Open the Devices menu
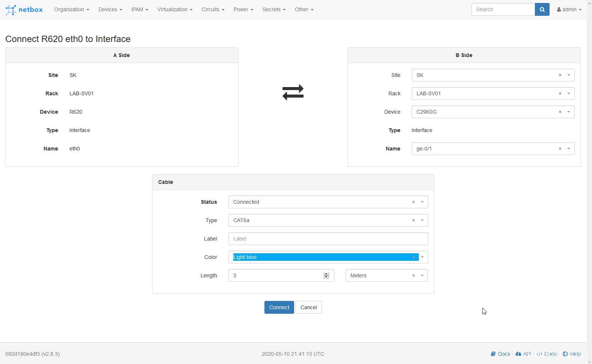 [110, 9]
